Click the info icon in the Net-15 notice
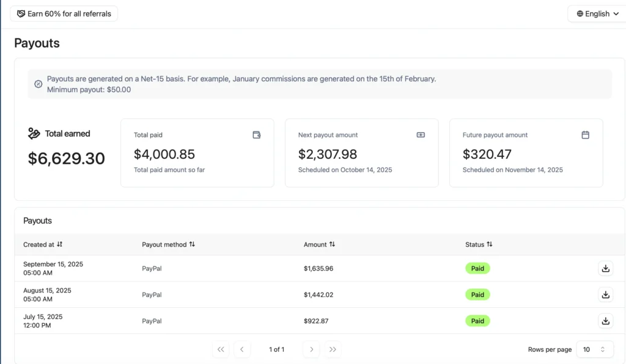 (38, 84)
